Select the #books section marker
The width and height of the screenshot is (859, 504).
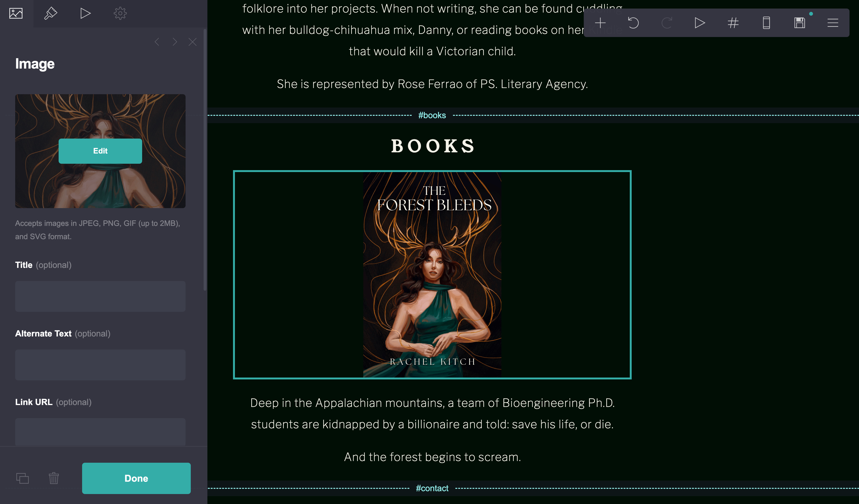pos(432,116)
